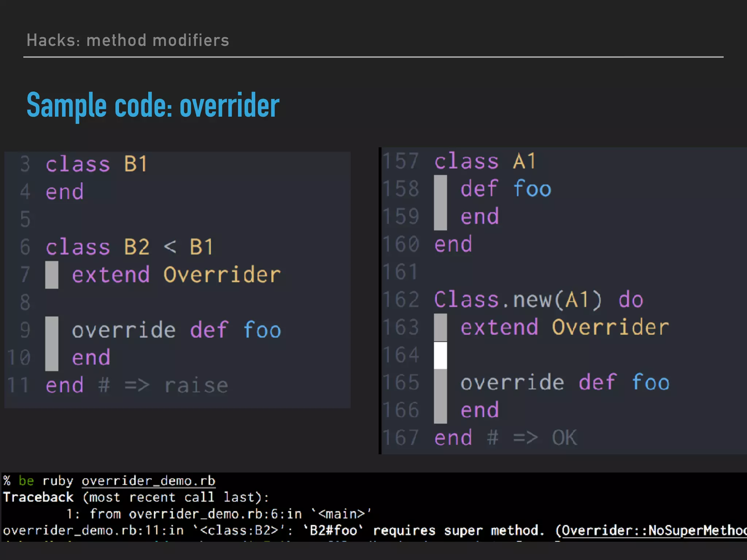This screenshot has width=747, height=560.
Task: Click the 'Traceback' word in terminal output
Action: pos(38,497)
